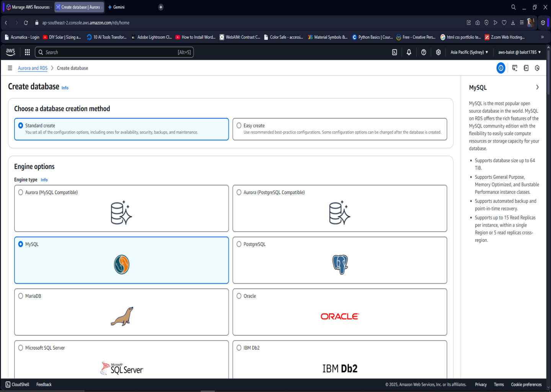The height and width of the screenshot is (392, 551).
Task: Click the MySQL dolphin logo
Action: 122,265
